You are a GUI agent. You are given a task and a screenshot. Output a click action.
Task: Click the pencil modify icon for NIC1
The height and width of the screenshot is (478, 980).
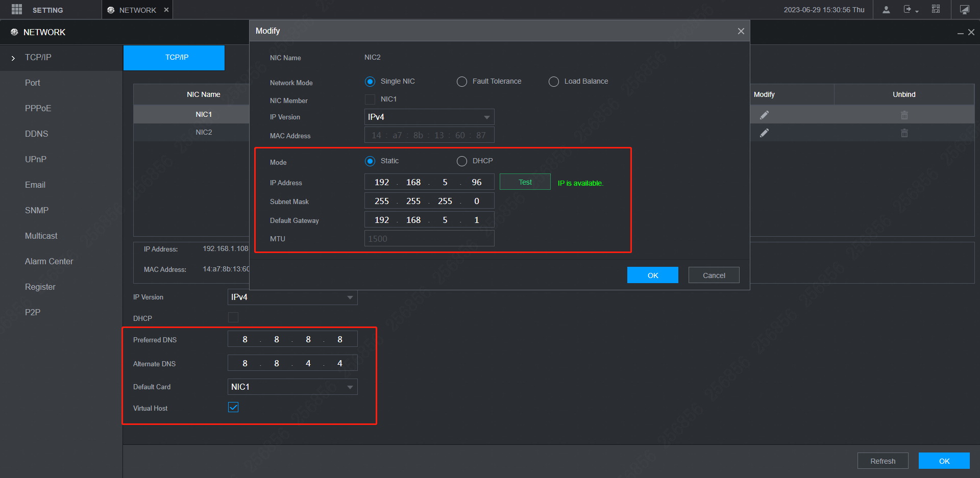pos(764,115)
